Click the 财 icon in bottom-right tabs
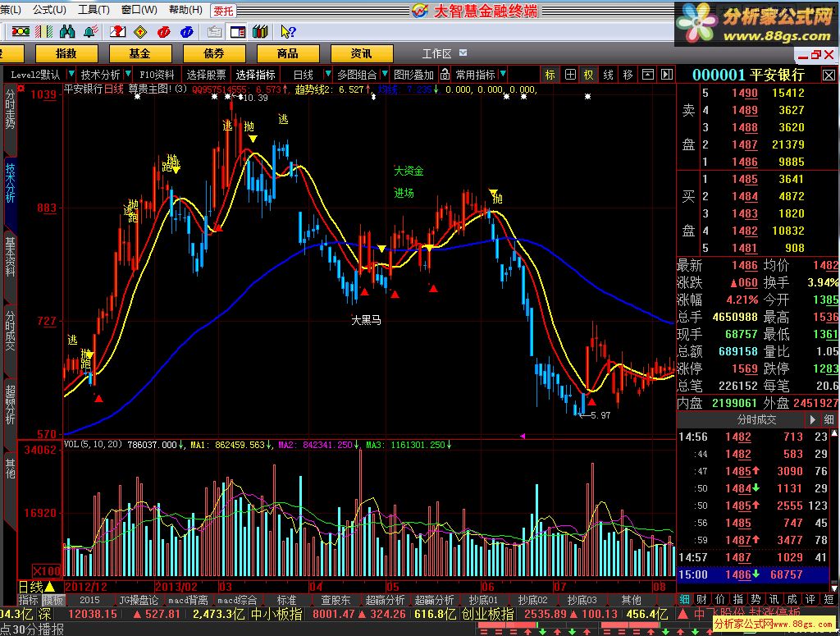840x636 pixels. coord(702,600)
